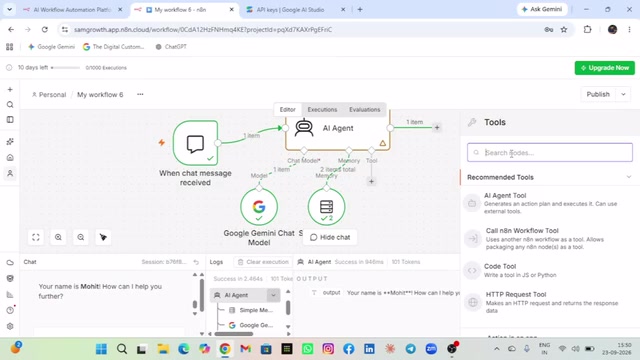Switch to the Evaluations tab

point(364,109)
